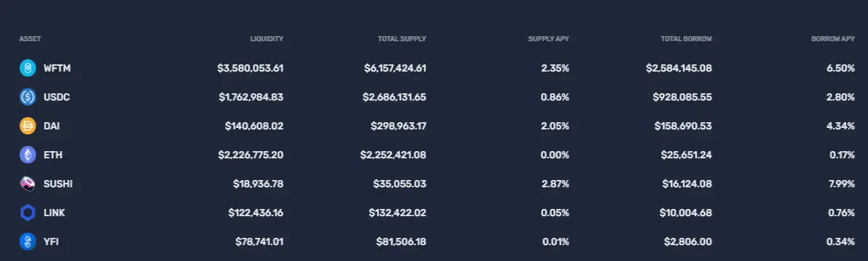
Task: Click the WFTM token icon
Action: point(27,68)
